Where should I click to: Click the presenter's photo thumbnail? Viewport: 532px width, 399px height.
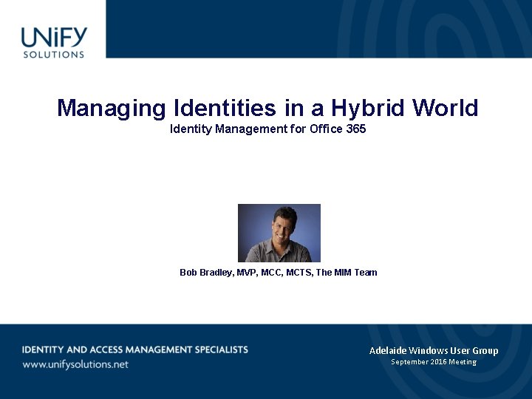tap(279, 233)
